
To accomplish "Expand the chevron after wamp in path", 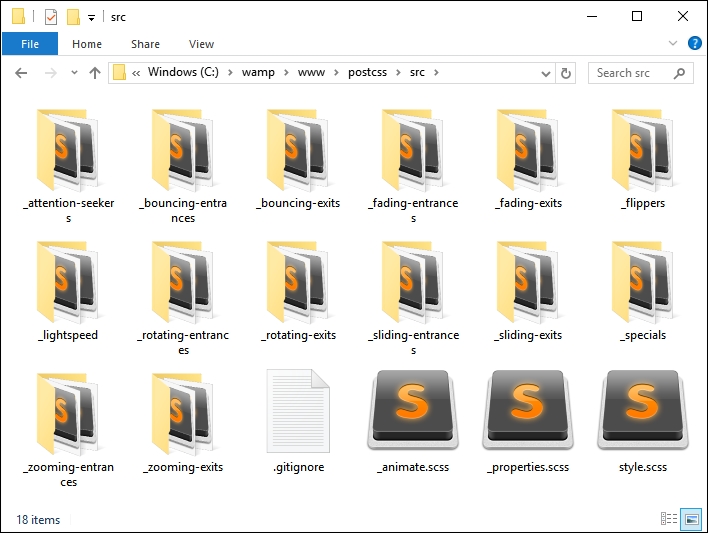I will click(286, 73).
